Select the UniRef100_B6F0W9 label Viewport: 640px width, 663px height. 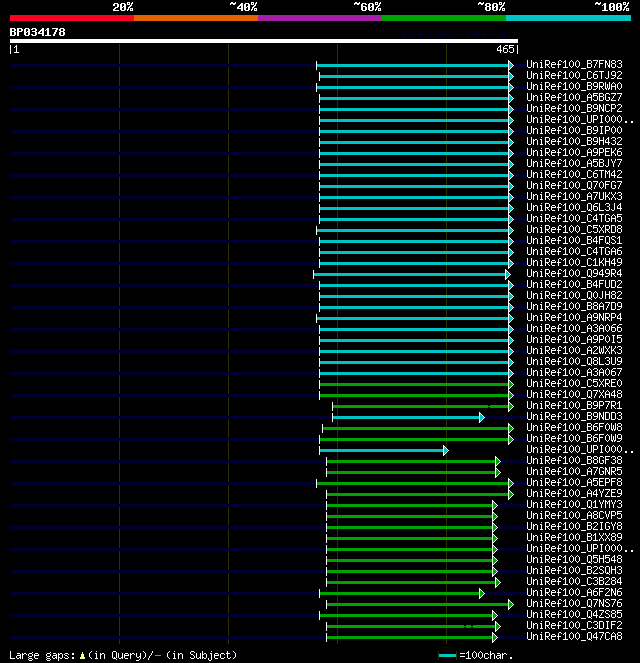[x=574, y=438]
